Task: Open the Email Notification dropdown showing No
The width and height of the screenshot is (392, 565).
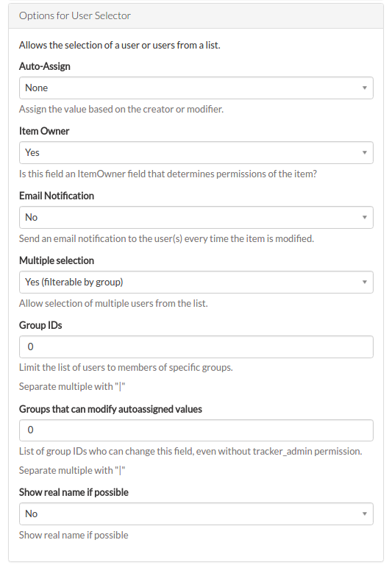Action: (196, 217)
